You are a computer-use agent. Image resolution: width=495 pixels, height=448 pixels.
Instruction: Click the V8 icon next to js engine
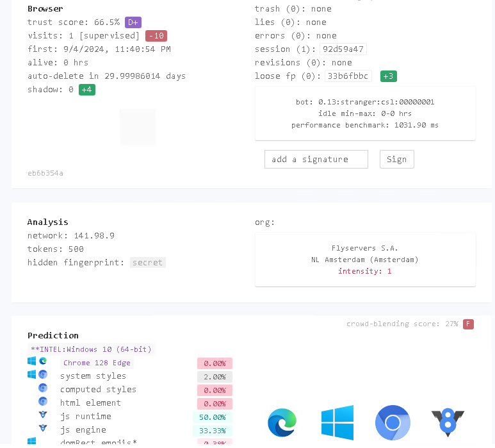coord(43,428)
